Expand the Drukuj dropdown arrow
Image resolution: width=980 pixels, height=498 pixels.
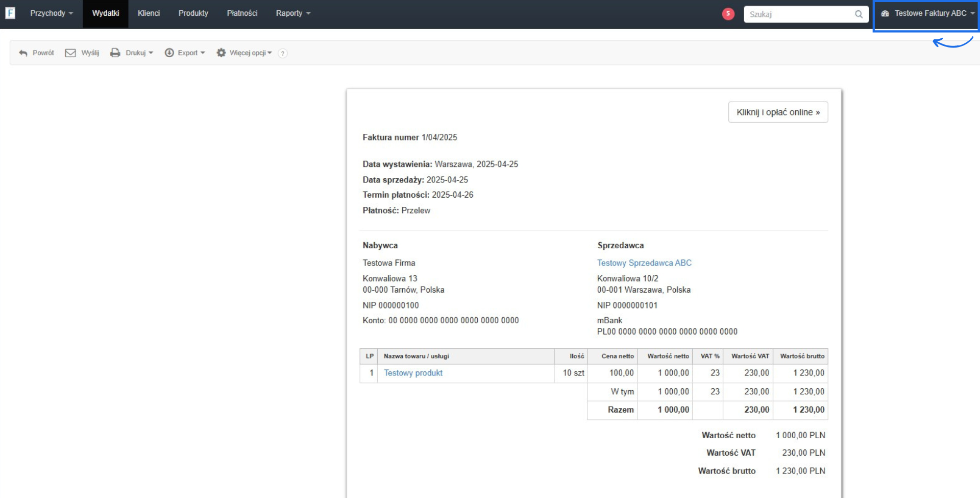tap(151, 53)
